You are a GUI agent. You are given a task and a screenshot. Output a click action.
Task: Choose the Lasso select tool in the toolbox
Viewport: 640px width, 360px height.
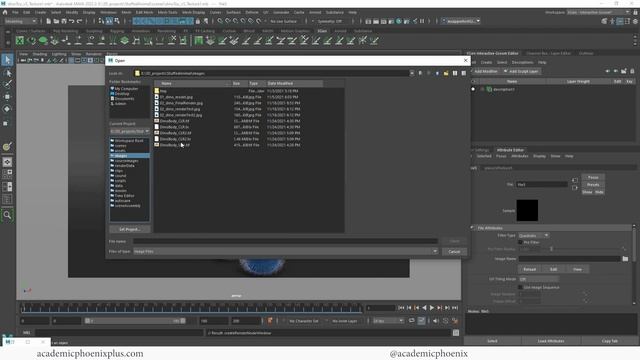pyautogui.click(x=7, y=73)
